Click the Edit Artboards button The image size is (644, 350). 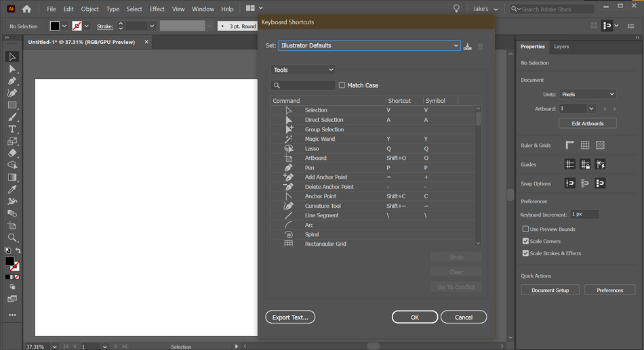(587, 123)
